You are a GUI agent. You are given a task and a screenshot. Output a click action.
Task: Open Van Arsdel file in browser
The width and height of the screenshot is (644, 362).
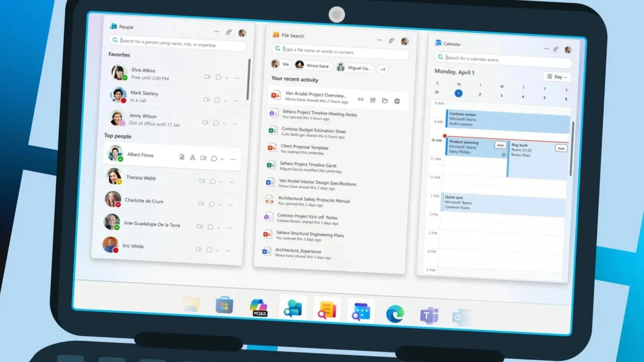pyautogui.click(x=397, y=101)
